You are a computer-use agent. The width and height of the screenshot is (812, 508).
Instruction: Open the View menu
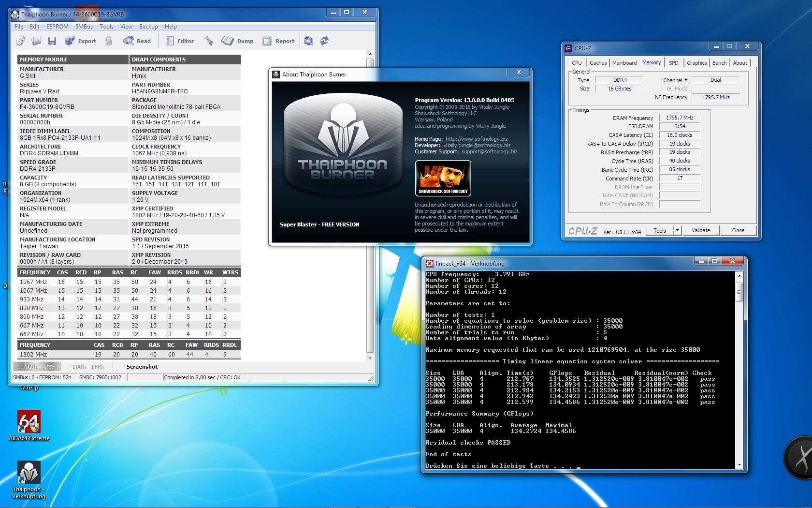[126, 27]
